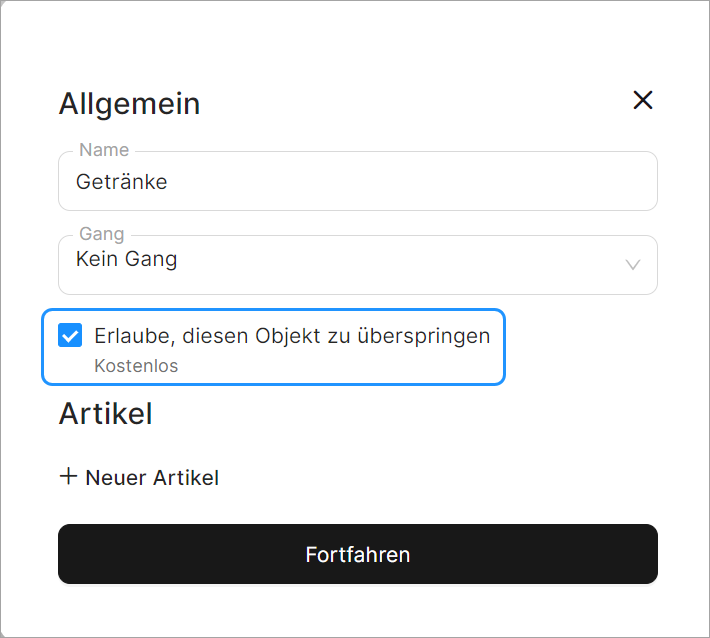The image size is (710, 638).
Task: Select the 'Kein Gang' value text
Action: coord(127,259)
